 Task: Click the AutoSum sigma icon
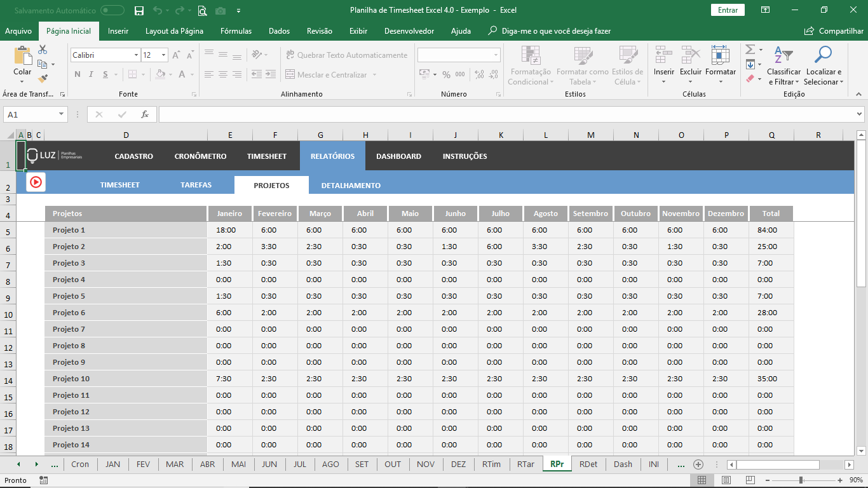[750, 50]
